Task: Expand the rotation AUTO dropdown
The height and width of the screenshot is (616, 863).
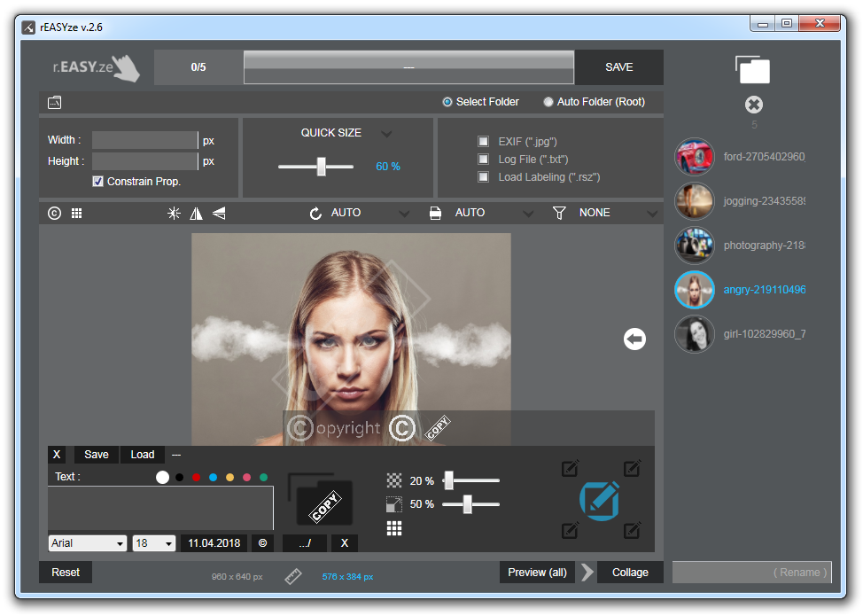Action: (x=404, y=214)
